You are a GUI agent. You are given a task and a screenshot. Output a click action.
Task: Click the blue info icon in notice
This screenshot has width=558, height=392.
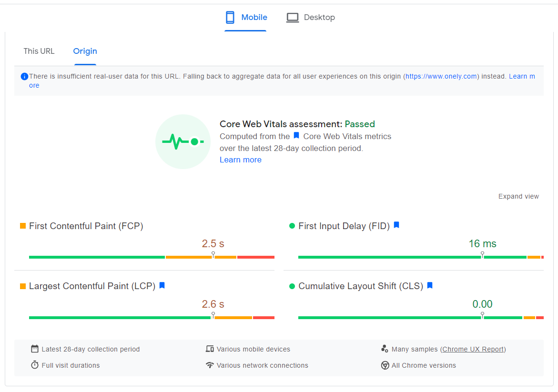(24, 76)
